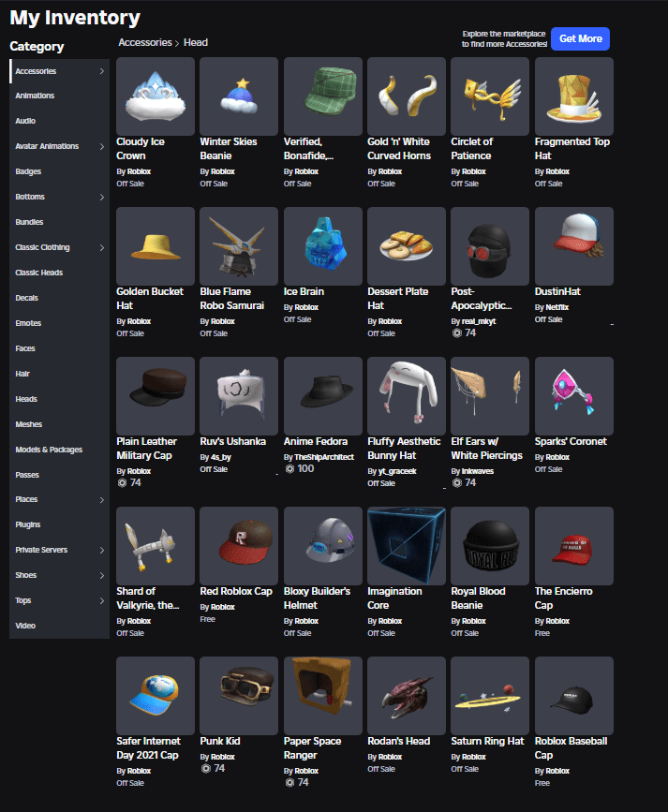Open the Paper Space Ranger image
This screenshot has width=668, height=812.
(323, 696)
